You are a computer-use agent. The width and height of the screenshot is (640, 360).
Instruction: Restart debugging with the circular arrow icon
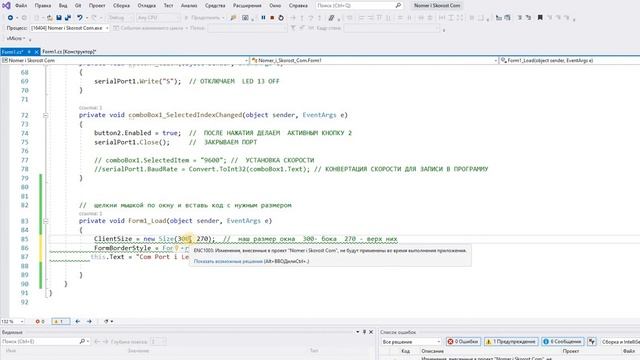(x=281, y=18)
